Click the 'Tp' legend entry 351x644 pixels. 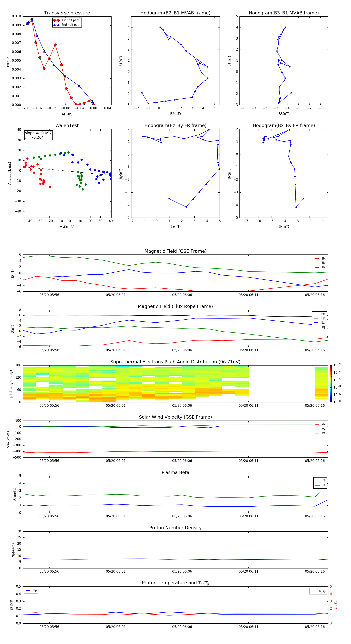pyautogui.click(x=31, y=591)
